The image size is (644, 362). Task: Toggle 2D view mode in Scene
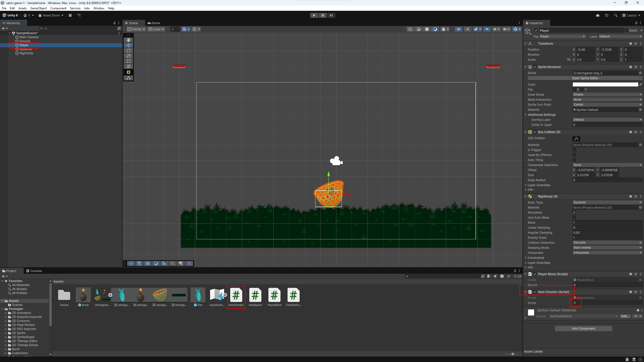coord(459,29)
